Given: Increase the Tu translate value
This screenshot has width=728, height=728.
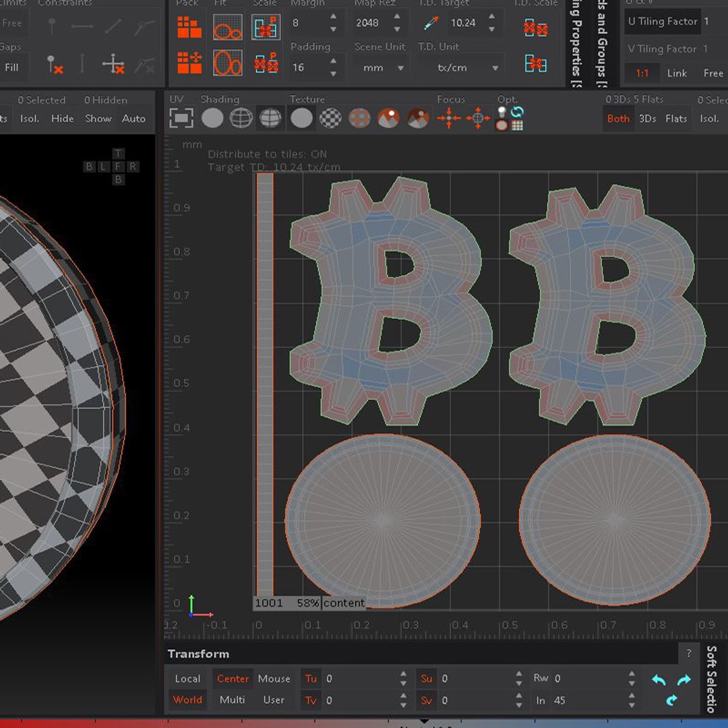Looking at the screenshot, I should point(403,673).
